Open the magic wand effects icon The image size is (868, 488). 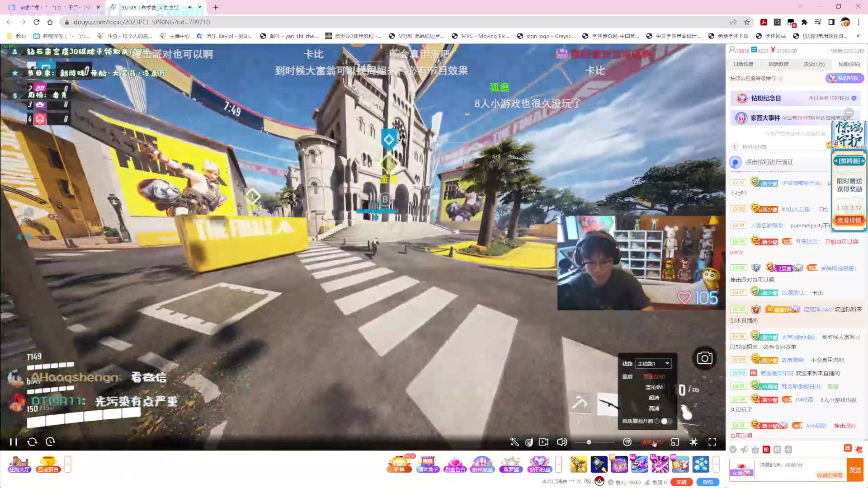(514, 442)
